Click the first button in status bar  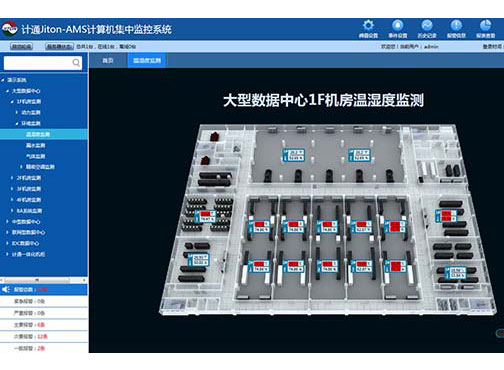click(x=21, y=47)
